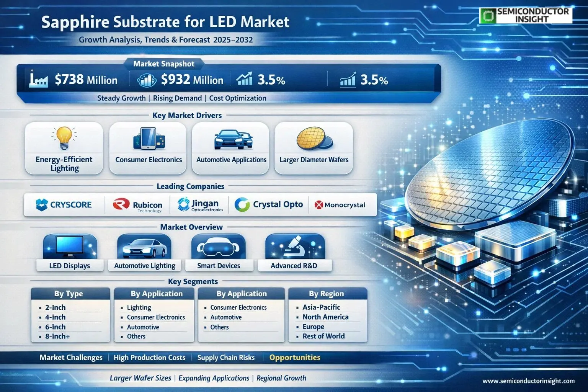Image resolution: width=588 pixels, height=392 pixels.
Task: Click the microscope icon above Advanced R&D
Action: point(295,246)
